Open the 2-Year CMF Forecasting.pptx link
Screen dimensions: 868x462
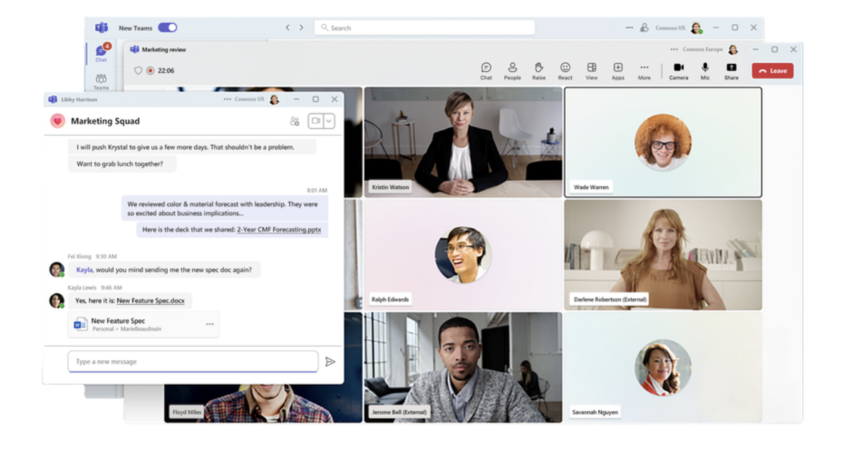280,230
